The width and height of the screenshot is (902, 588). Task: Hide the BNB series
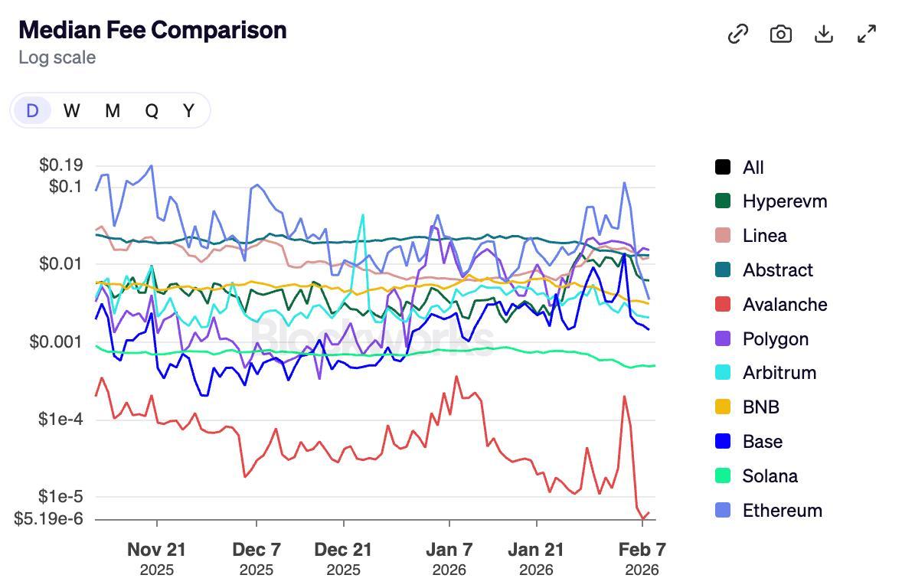click(760, 407)
